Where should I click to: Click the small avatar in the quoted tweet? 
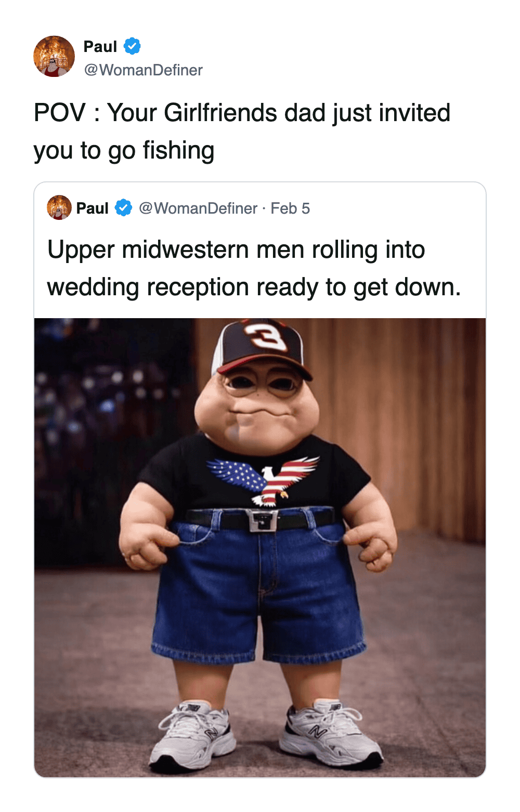[x=59, y=208]
